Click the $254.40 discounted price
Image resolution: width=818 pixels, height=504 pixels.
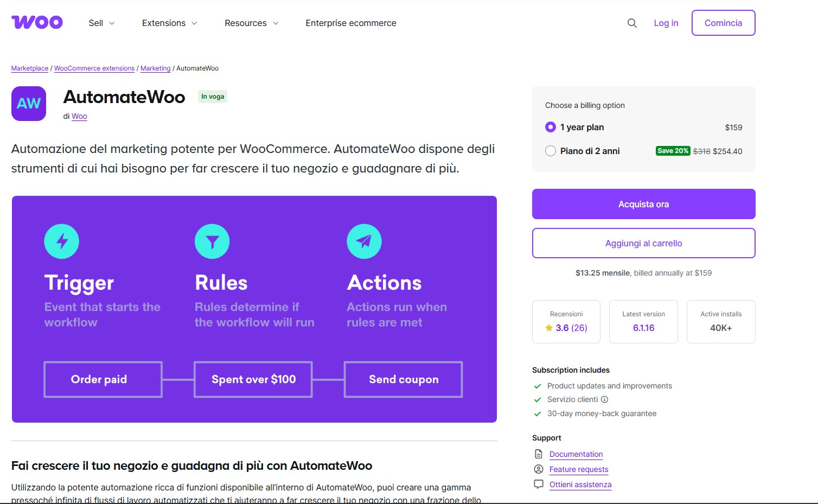tap(727, 151)
